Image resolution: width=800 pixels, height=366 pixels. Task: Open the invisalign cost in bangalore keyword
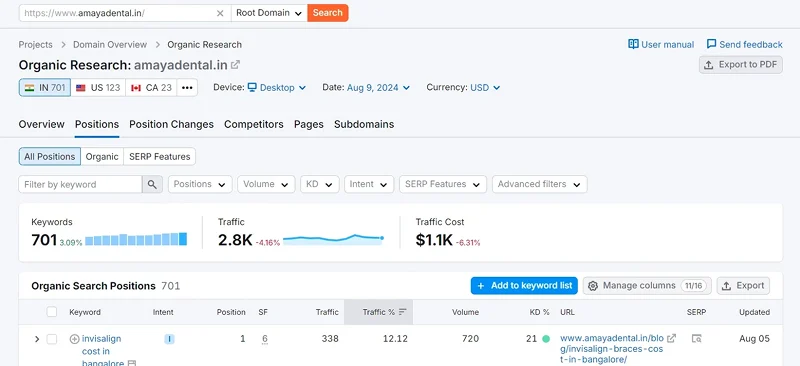click(103, 351)
